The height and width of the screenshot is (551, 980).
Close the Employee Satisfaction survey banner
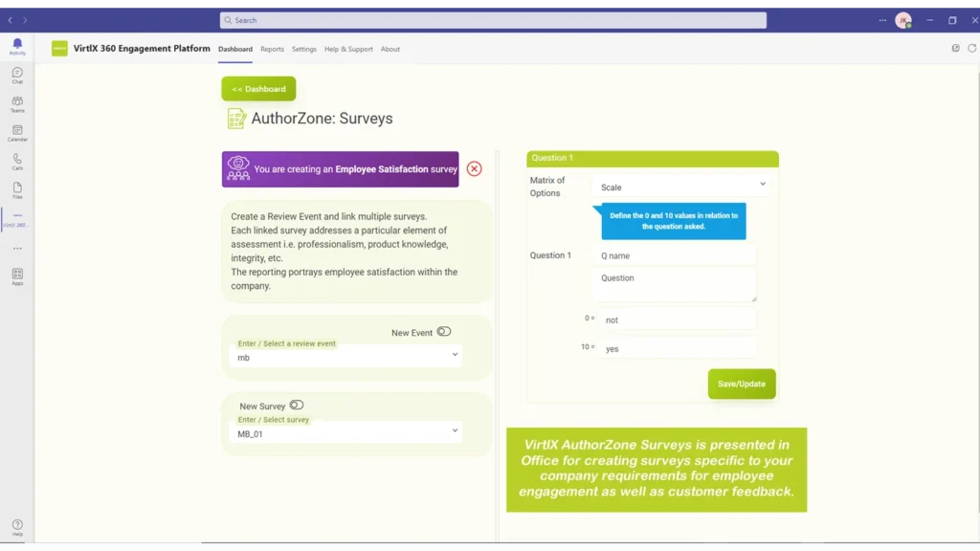[x=474, y=169]
